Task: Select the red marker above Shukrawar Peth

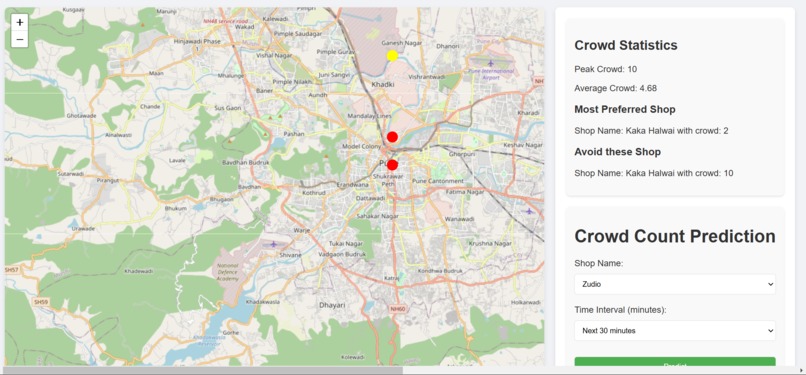Action: tap(392, 165)
